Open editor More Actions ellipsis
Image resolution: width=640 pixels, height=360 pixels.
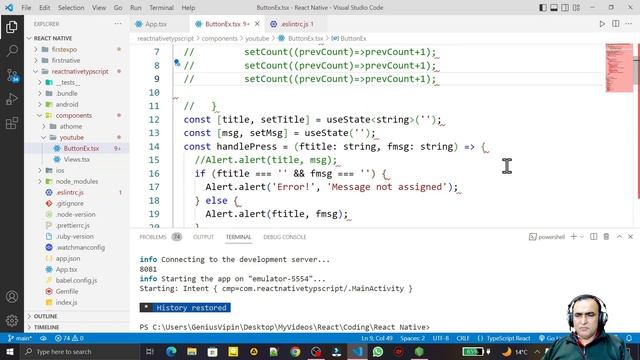629,24
